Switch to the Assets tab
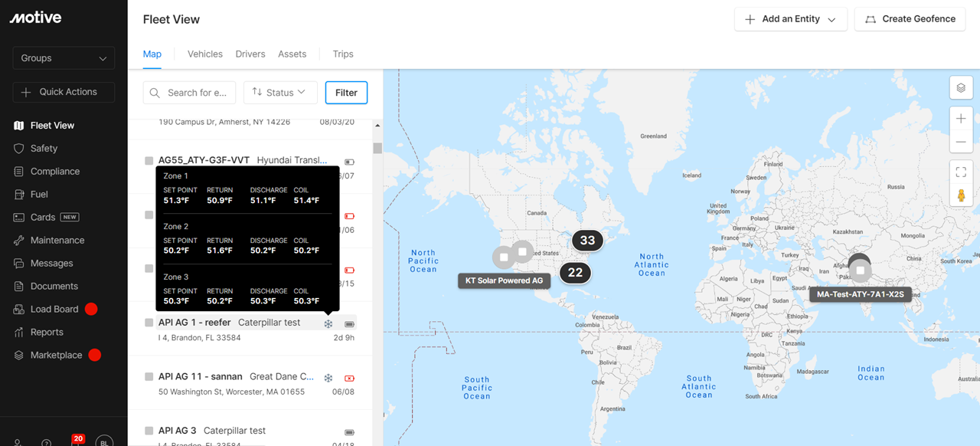The image size is (980, 446). click(292, 54)
